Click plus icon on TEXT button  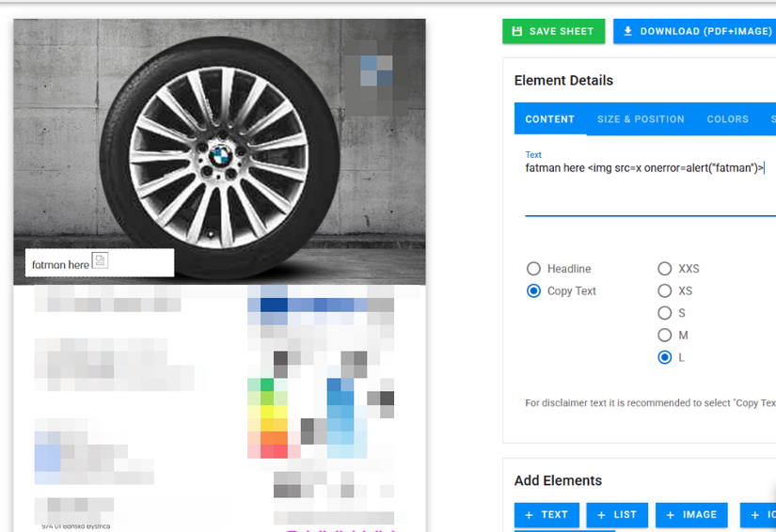[529, 515]
